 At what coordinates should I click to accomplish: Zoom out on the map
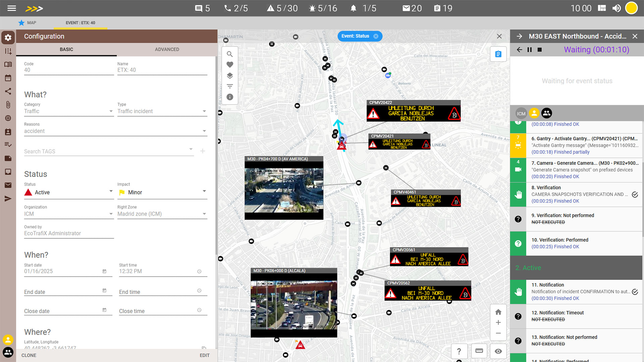click(498, 333)
